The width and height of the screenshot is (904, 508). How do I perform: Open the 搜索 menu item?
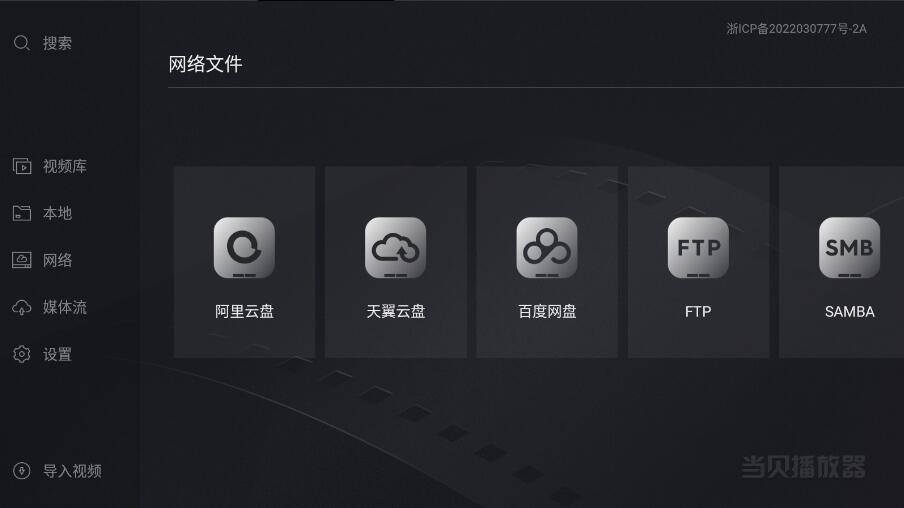57,43
